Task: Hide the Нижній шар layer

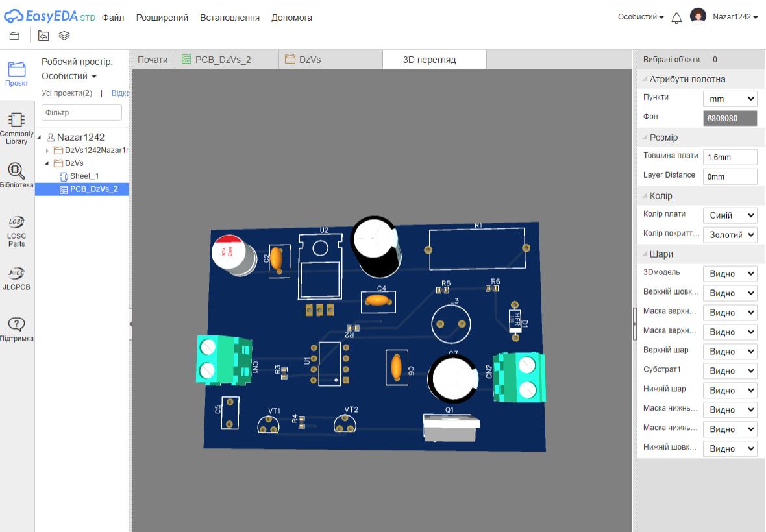Action: pyautogui.click(x=730, y=390)
